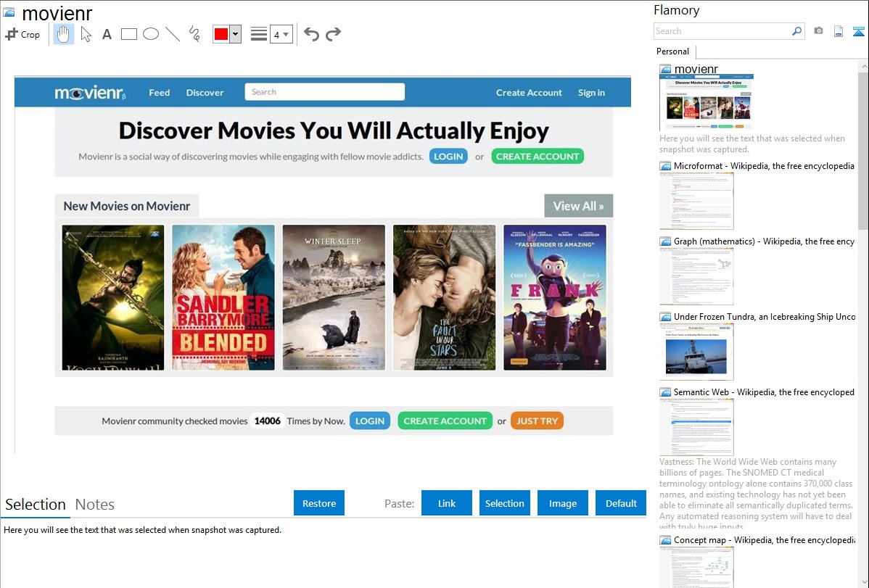The image size is (869, 588).
Task: Click the Flamory search field
Action: point(722,31)
